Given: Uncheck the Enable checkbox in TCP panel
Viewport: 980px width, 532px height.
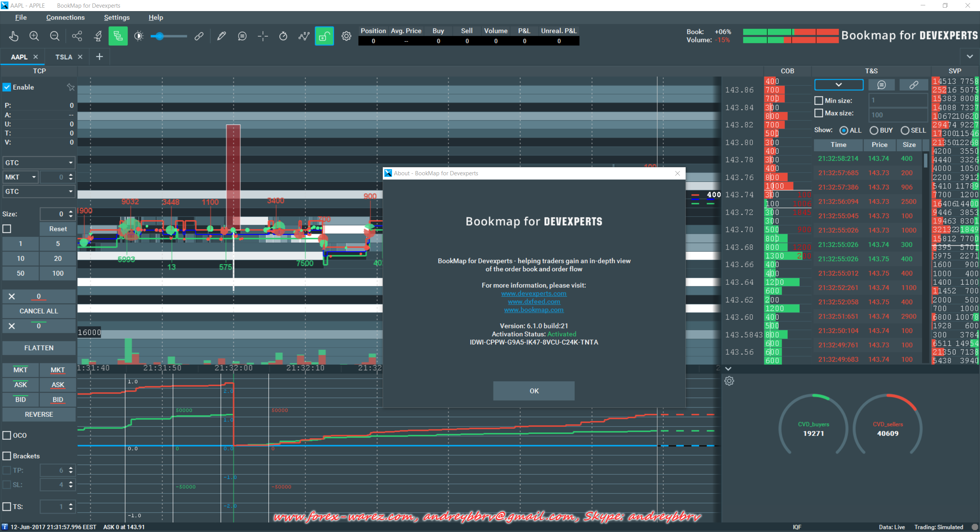Looking at the screenshot, I should (x=7, y=87).
